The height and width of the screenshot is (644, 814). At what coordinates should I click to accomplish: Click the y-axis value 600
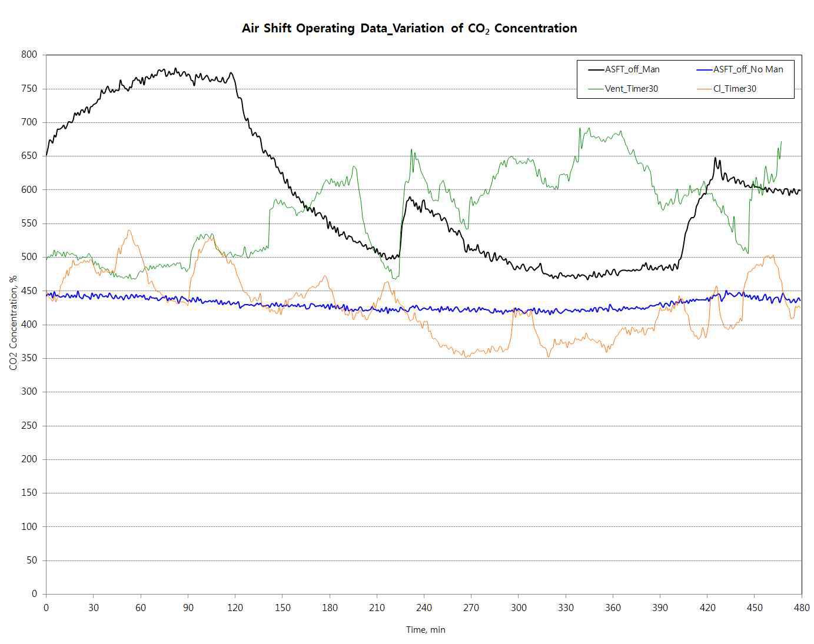tap(29, 189)
